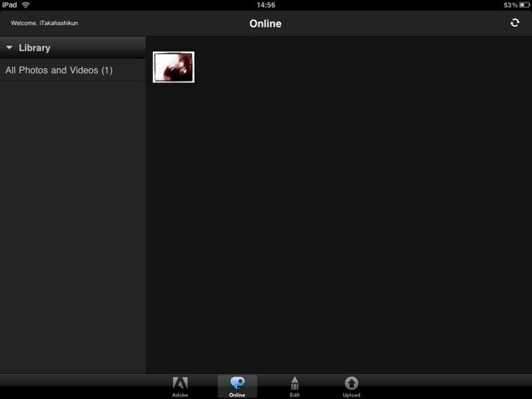Tap the 14:56 clock in status bar
This screenshot has height=399, width=532.
click(266, 5)
